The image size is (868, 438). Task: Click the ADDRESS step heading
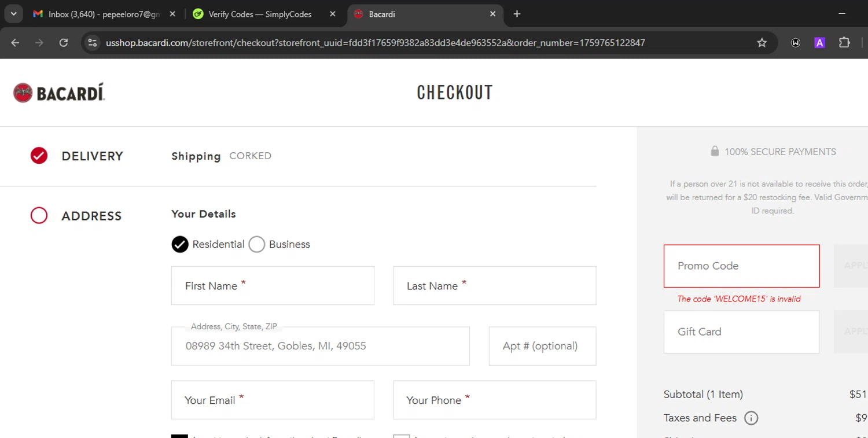click(x=91, y=216)
